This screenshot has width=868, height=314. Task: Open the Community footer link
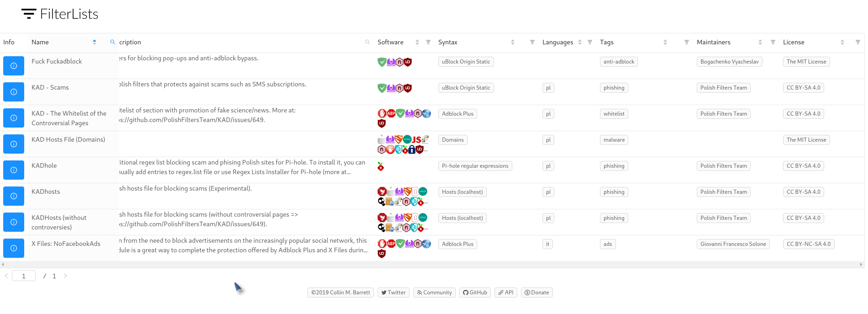[x=434, y=293]
